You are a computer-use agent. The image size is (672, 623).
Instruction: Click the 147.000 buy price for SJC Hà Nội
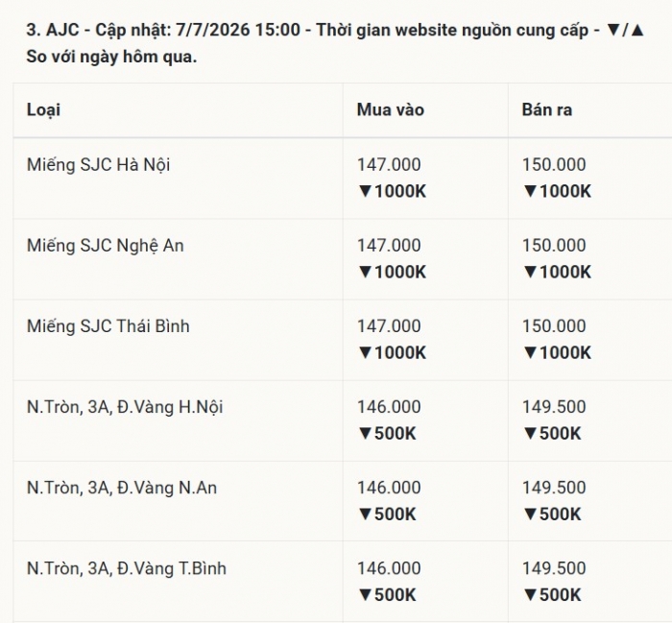click(389, 165)
